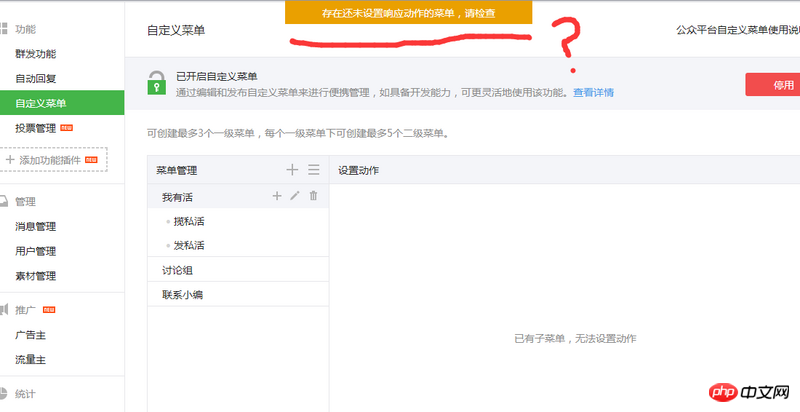This screenshot has height=412, width=800.
Task: Click the orange warning banner 存在还未设置响应动作的菜单
Action: point(409,13)
